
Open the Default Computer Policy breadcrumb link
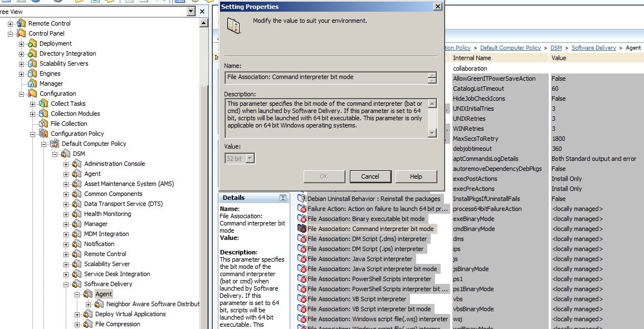click(510, 48)
